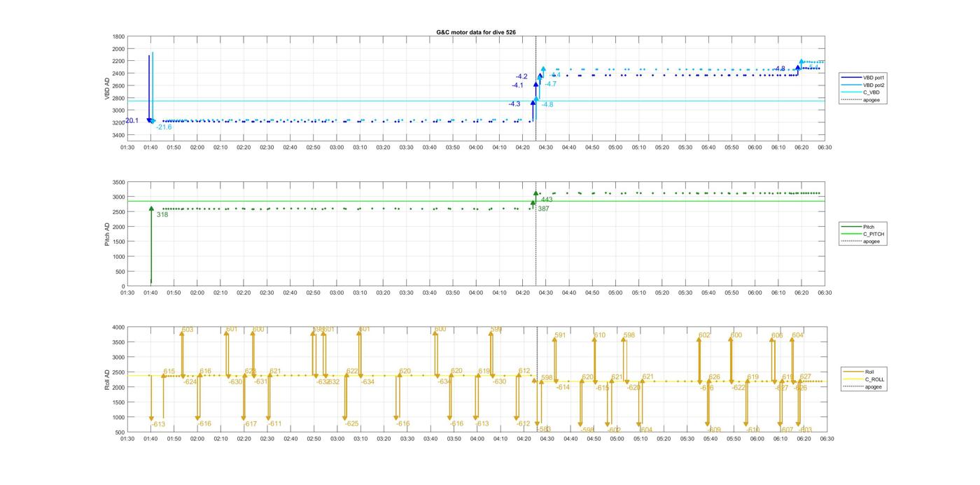Click the "591" roll annotation

click(560, 335)
